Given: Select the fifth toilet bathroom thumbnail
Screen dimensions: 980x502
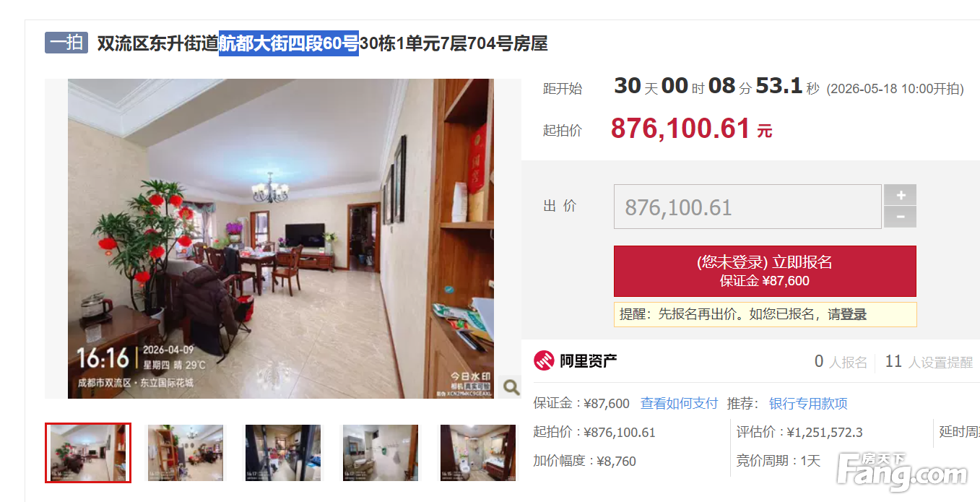Looking at the screenshot, I should pos(478,453).
